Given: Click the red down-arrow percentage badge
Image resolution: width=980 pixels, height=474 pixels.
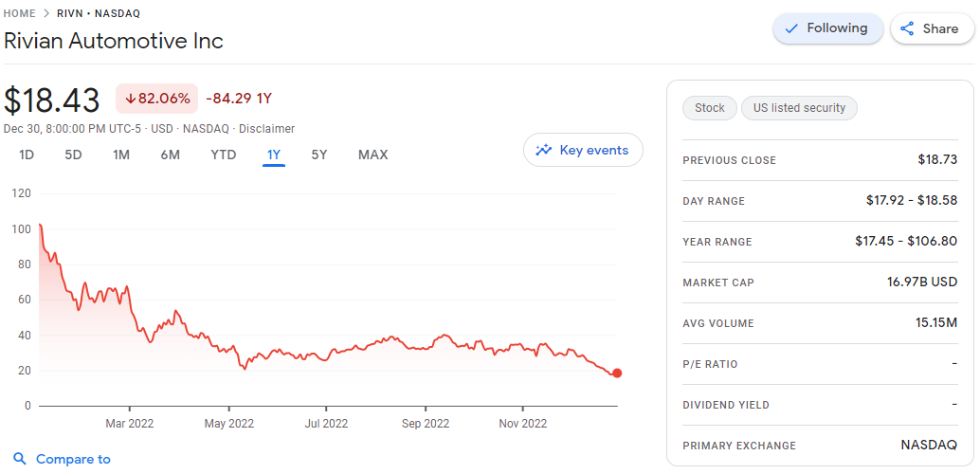Looking at the screenshot, I should 157,98.
